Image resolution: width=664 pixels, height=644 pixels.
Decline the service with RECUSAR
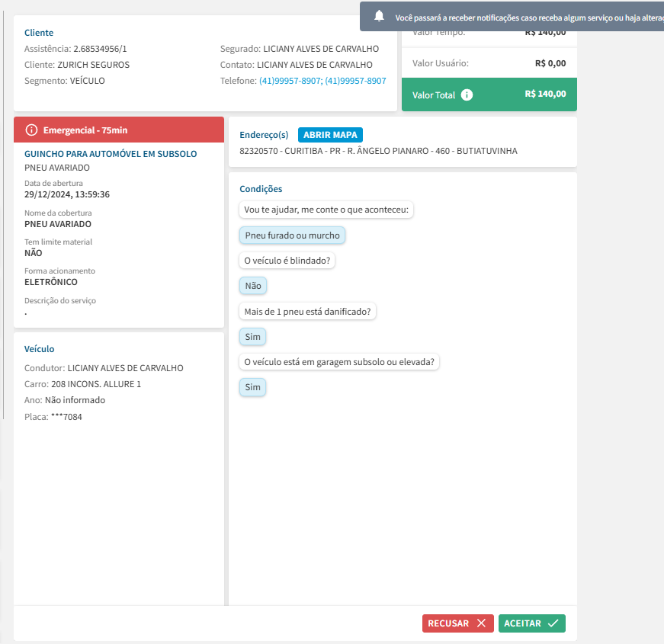tap(457, 623)
